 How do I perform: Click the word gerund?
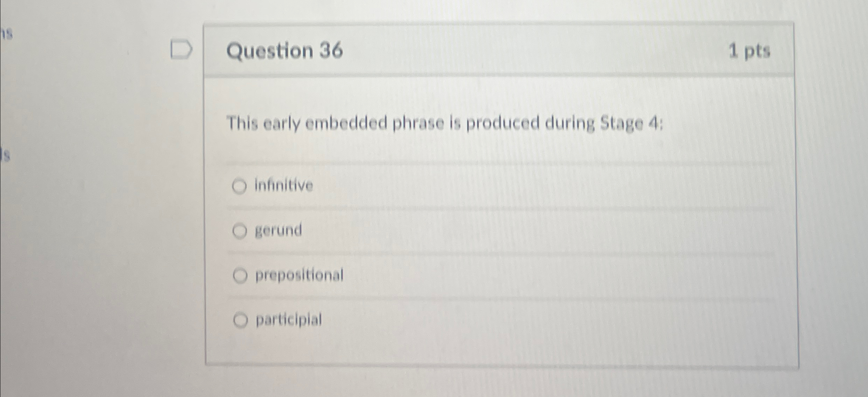click(x=278, y=231)
